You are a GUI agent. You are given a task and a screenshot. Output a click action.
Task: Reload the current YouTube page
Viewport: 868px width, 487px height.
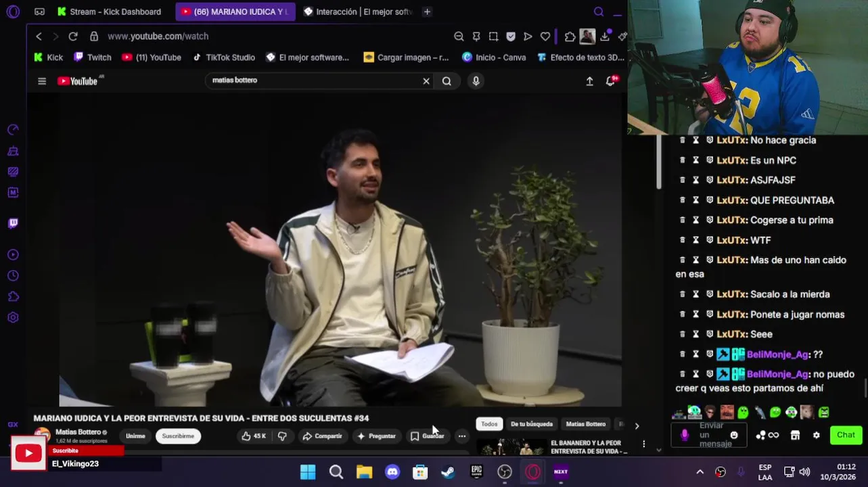tap(73, 36)
